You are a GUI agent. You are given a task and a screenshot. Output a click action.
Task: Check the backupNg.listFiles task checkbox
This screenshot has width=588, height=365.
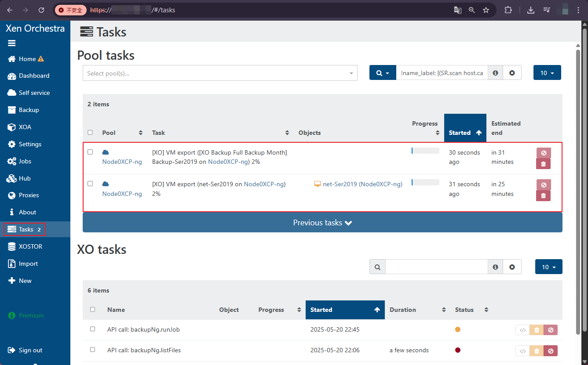tap(92, 350)
